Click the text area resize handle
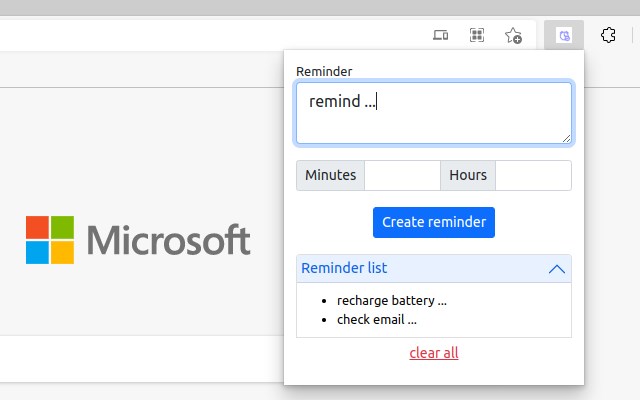This screenshot has width=640, height=400. tap(567, 139)
